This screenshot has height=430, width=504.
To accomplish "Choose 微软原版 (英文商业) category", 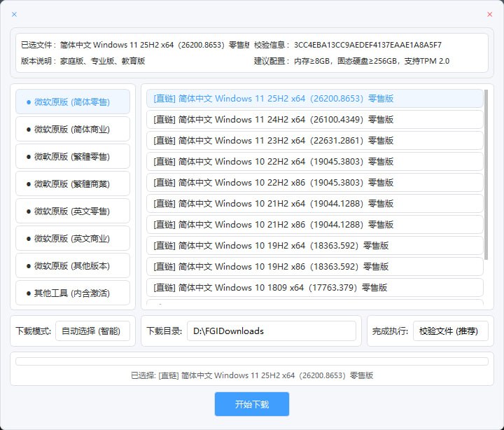I will click(73, 239).
